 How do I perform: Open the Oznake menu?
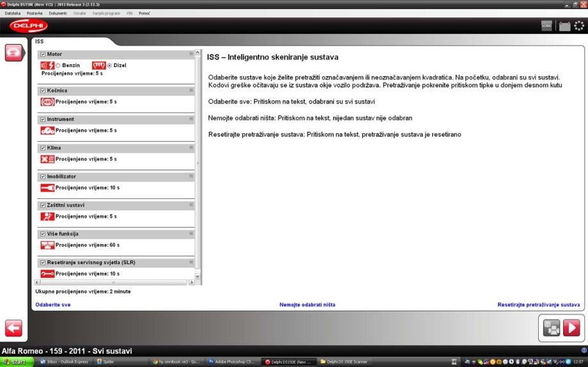click(79, 13)
